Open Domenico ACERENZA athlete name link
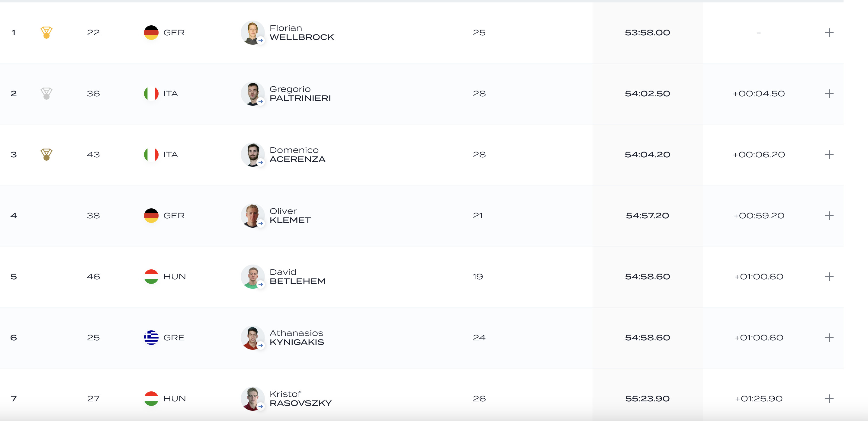The height and width of the screenshot is (421, 868). (x=297, y=154)
